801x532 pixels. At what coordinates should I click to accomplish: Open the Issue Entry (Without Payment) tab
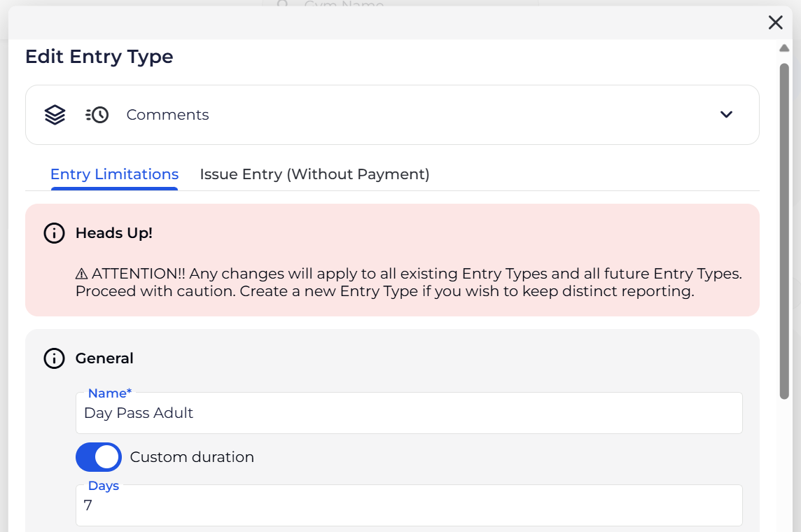(314, 174)
